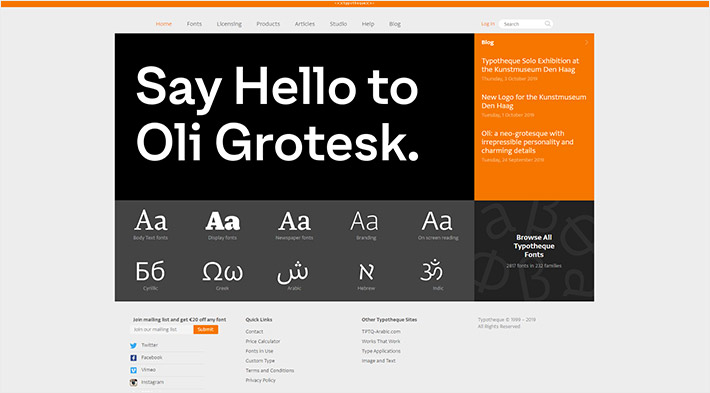Image resolution: width=710 pixels, height=393 pixels.
Task: Focus the mailing list email field
Action: (162, 330)
